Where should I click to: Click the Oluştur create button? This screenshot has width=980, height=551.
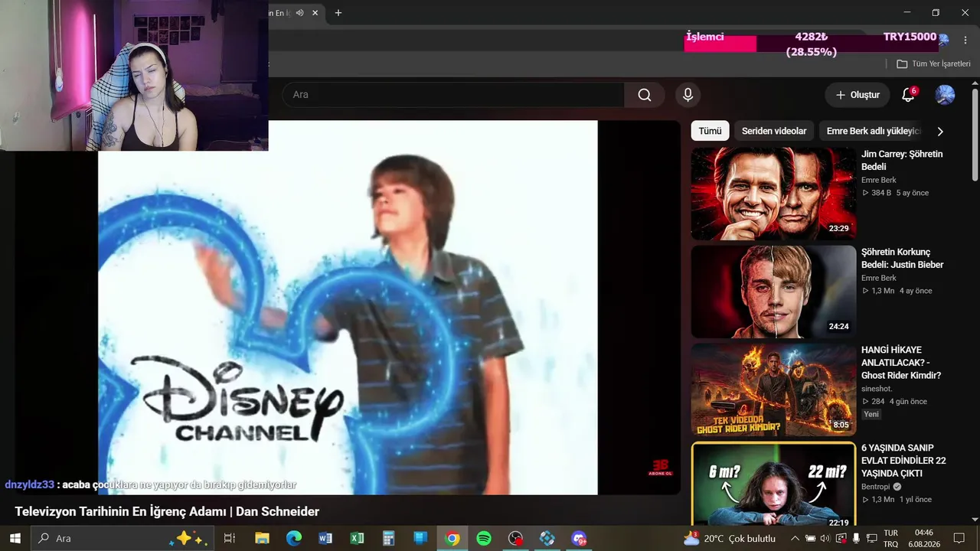(x=857, y=95)
